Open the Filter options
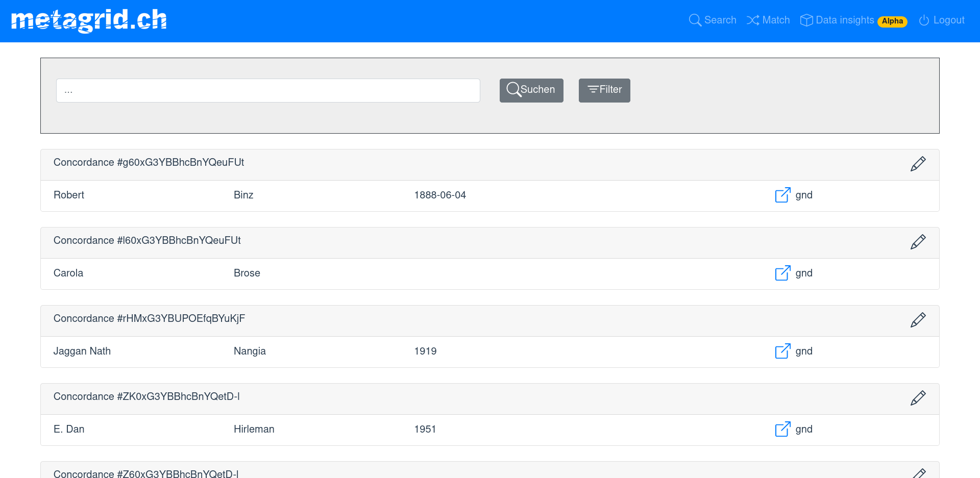 click(x=604, y=90)
